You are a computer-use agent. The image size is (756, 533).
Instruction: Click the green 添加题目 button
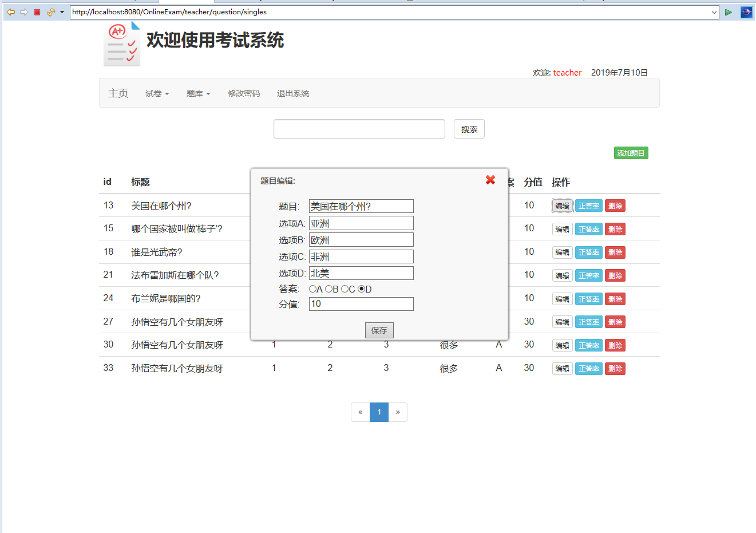(x=631, y=153)
